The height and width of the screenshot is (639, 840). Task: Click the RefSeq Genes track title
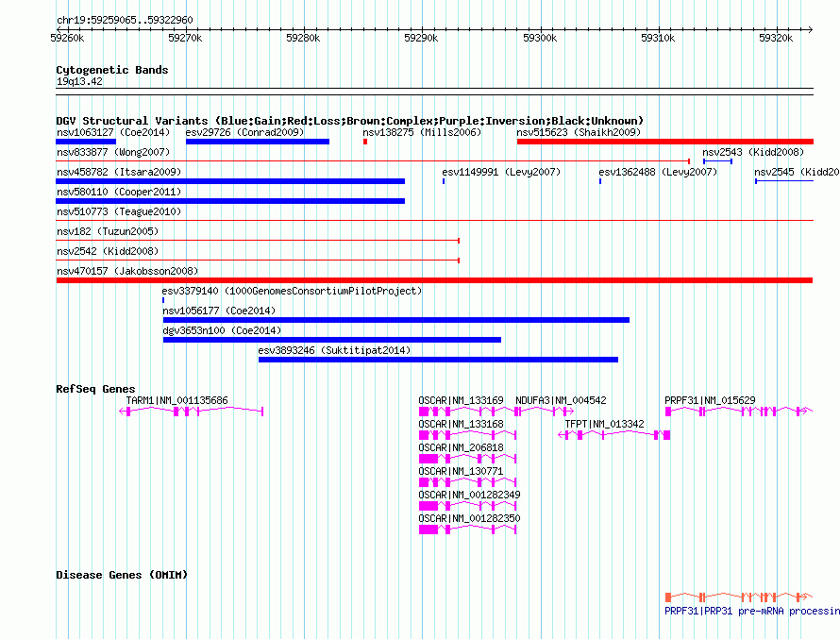click(95, 389)
